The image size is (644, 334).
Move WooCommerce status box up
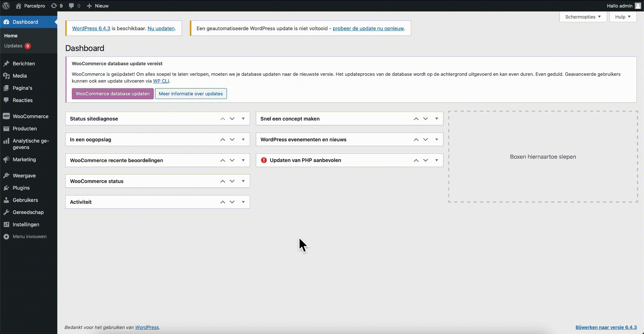(223, 181)
